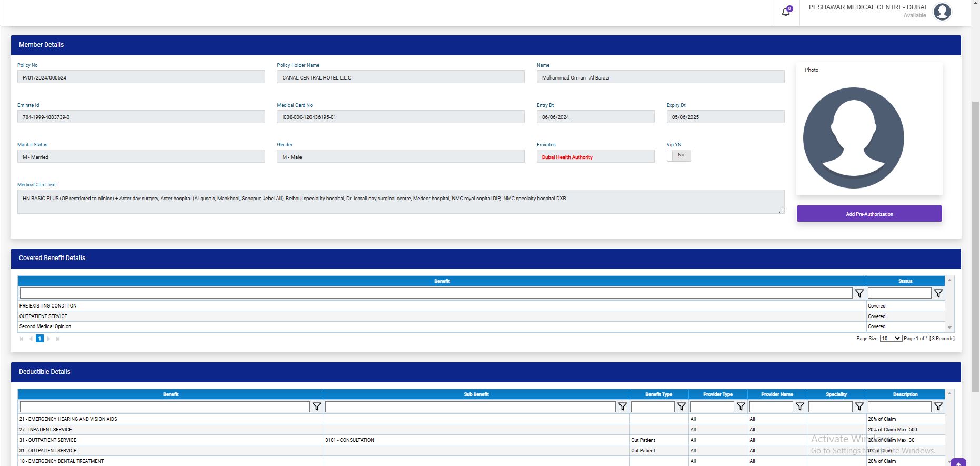Click Add Pre-Authorization button
Screen dimensions: 980x466
[869, 214]
